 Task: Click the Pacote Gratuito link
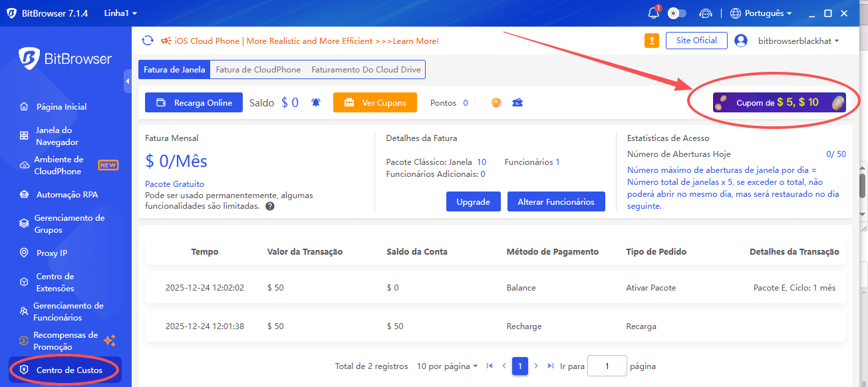[174, 184]
